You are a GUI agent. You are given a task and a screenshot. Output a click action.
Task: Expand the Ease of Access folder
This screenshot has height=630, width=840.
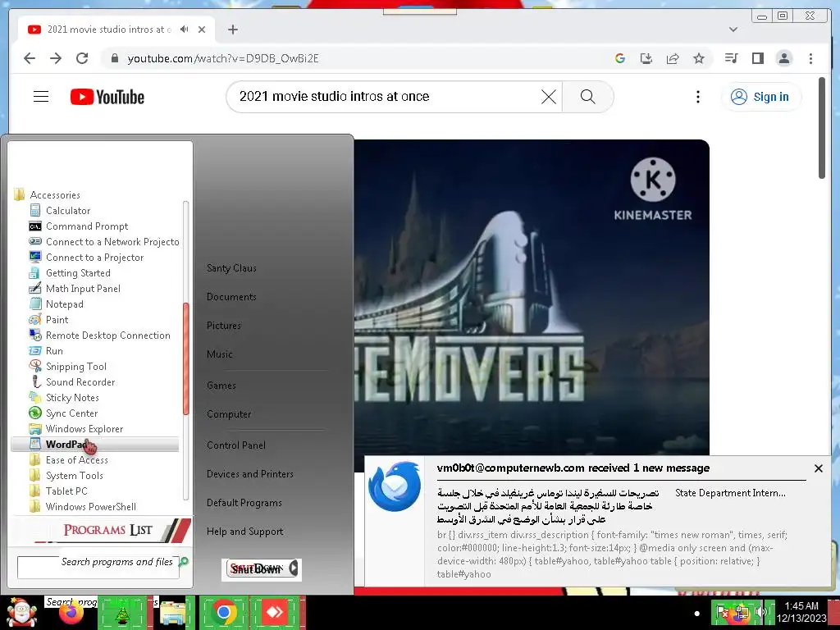click(x=76, y=459)
